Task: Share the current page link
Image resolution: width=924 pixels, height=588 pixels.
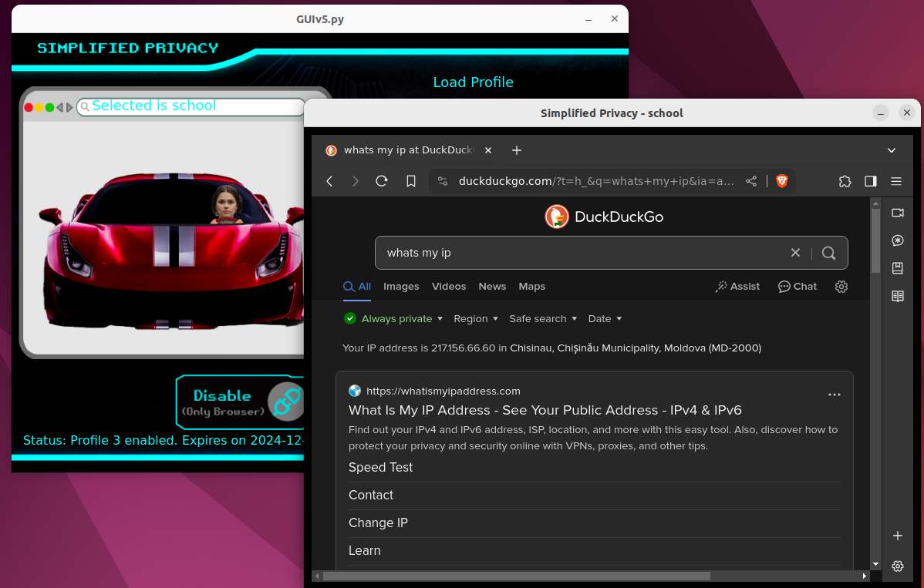Action: pyautogui.click(x=751, y=181)
